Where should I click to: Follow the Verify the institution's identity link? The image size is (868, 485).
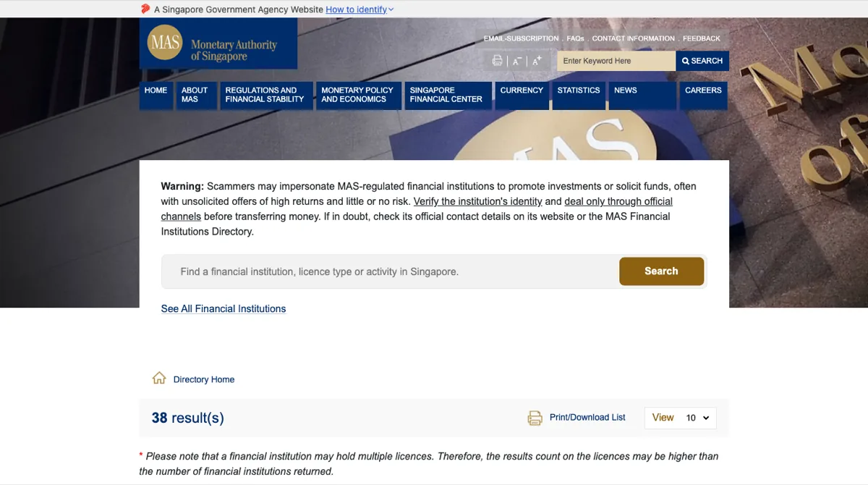478,201
